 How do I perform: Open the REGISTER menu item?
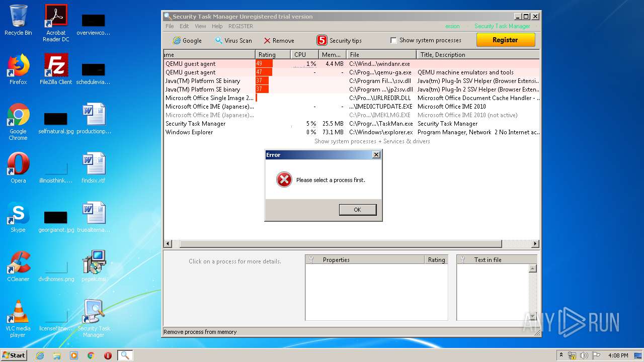click(x=240, y=26)
